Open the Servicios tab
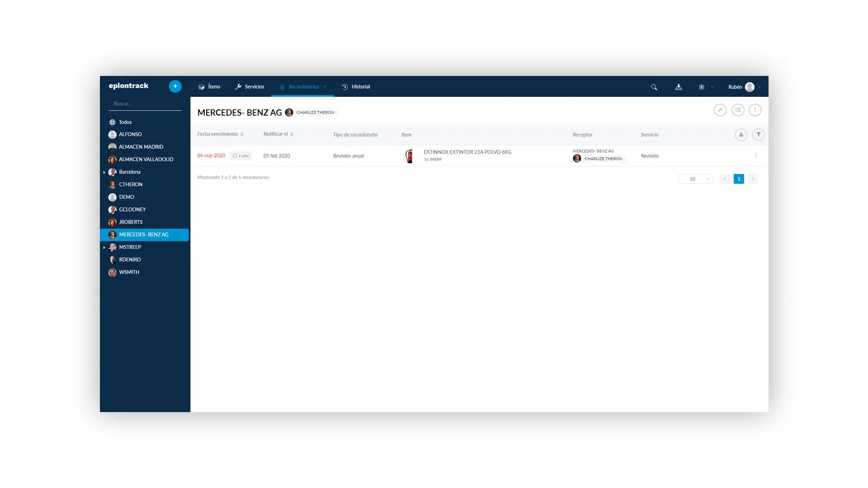 [x=250, y=87]
